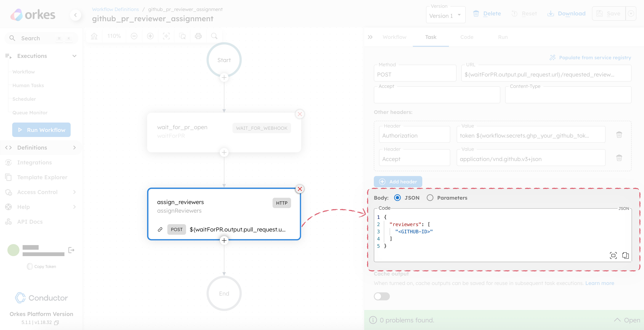Select JSON as the body format
Screen dimensions: 644x330
click(x=397, y=198)
